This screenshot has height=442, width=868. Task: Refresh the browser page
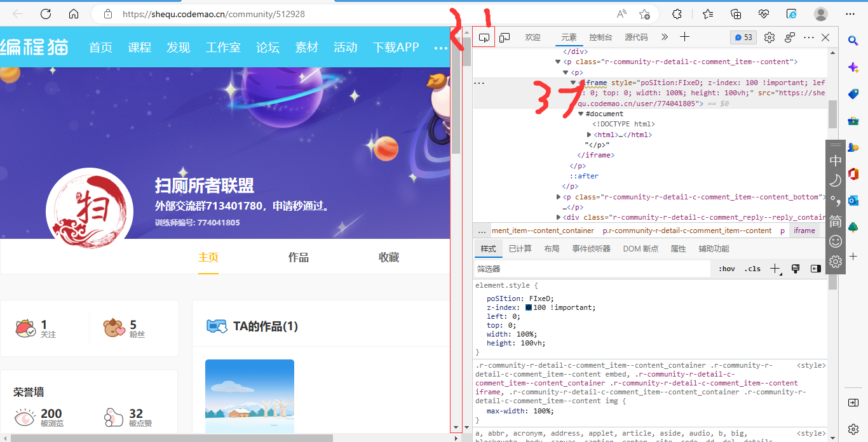point(46,13)
